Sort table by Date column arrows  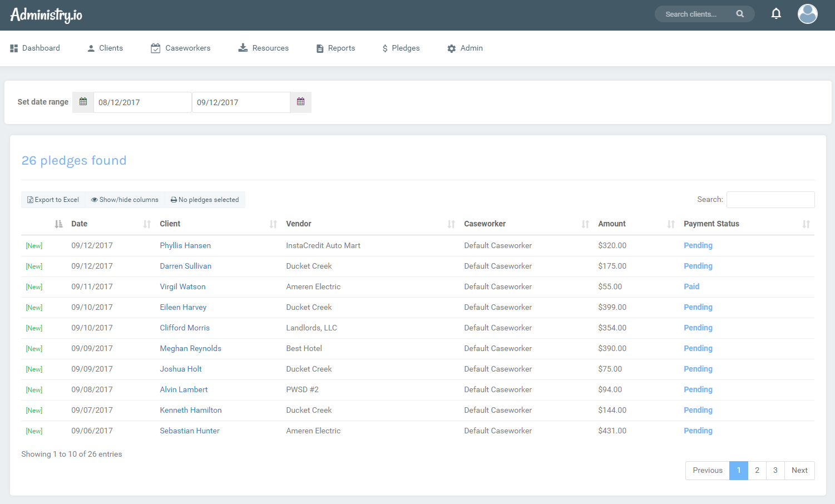pyautogui.click(x=147, y=224)
